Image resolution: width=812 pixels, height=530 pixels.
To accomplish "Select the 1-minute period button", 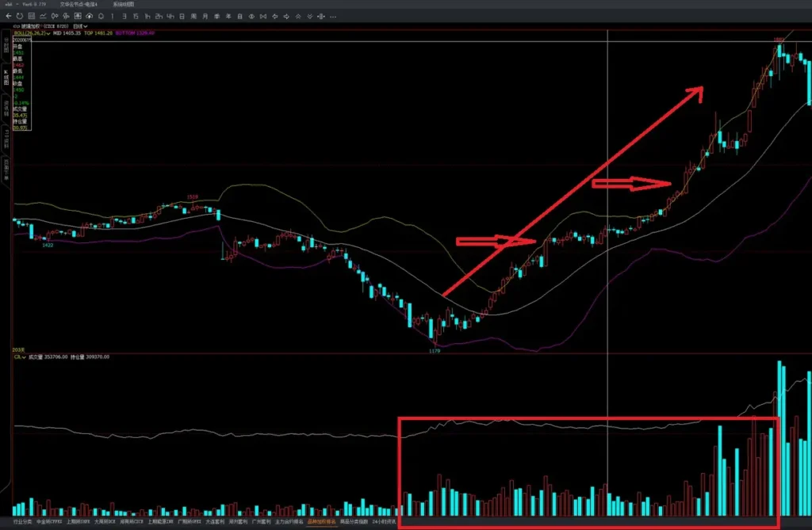I will click(113, 17).
